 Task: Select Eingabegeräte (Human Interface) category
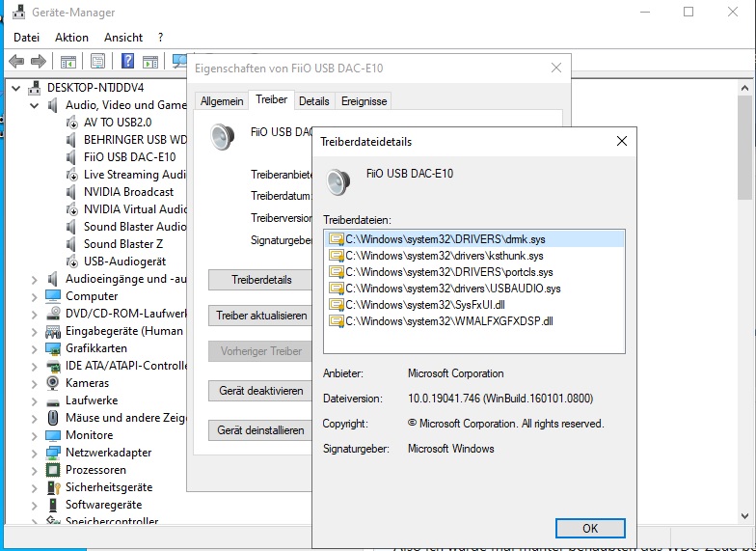[124, 331]
